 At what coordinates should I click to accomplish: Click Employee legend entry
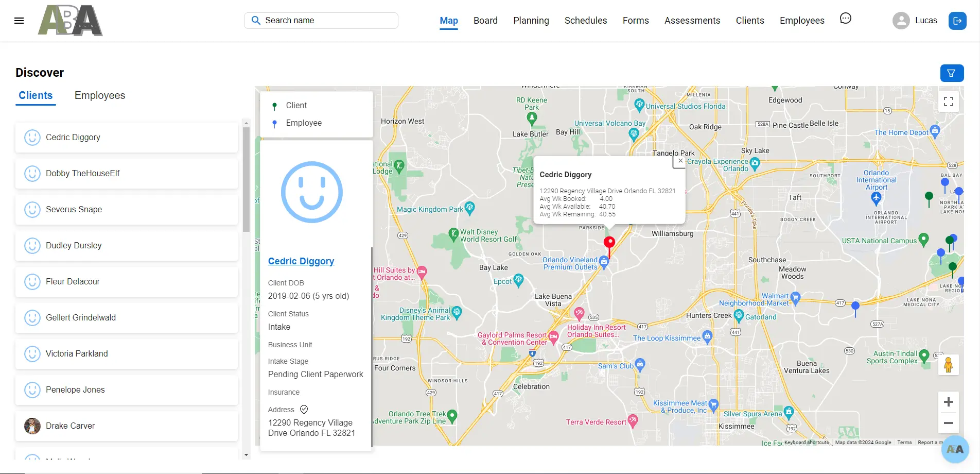click(304, 123)
